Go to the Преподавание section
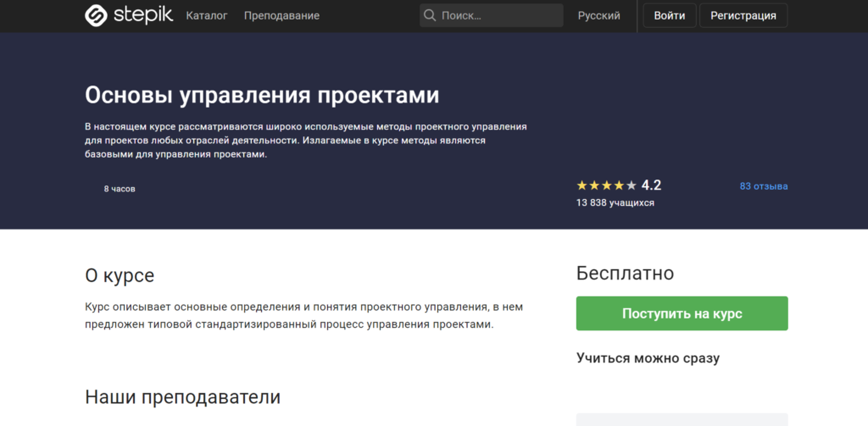 click(281, 15)
